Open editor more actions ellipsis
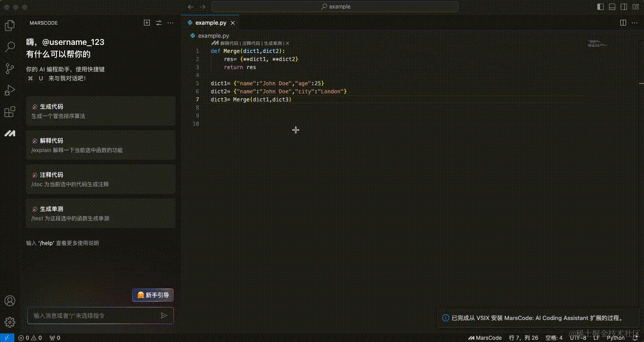 [635, 22]
